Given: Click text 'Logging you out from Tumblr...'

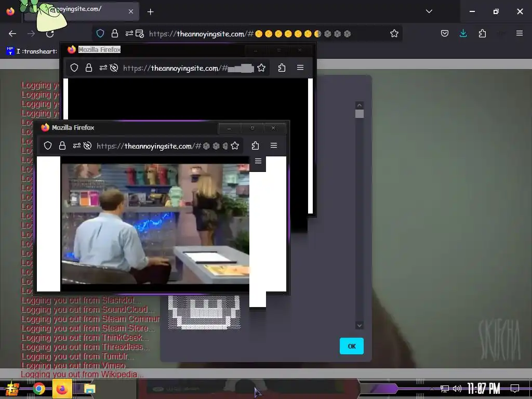Looking at the screenshot, I should pos(78,356).
